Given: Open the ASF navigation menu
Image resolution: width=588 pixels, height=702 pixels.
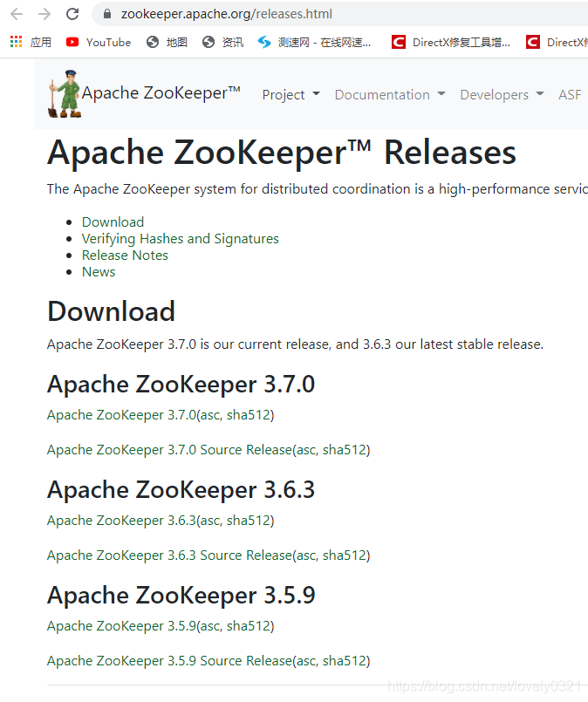Looking at the screenshot, I should click(x=570, y=95).
